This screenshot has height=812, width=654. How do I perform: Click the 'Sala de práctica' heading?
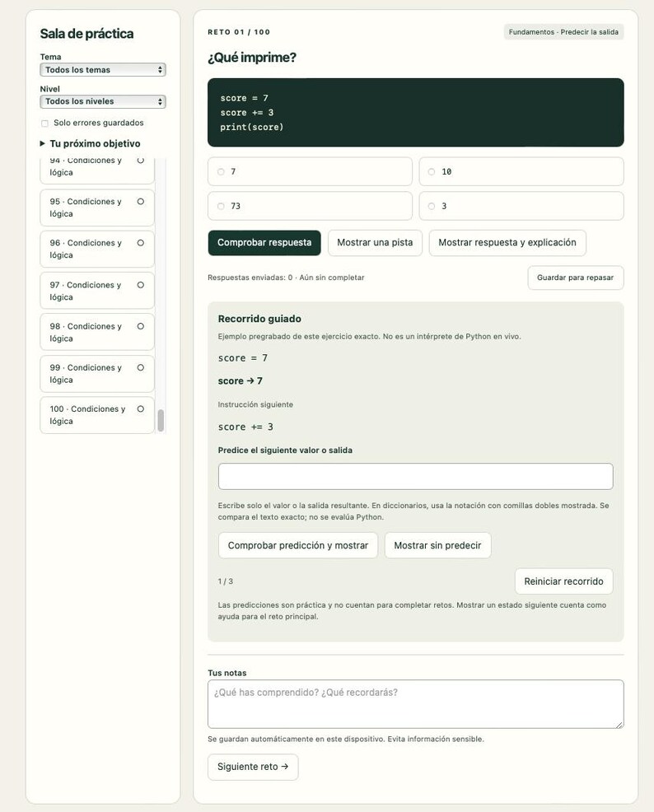coord(86,34)
